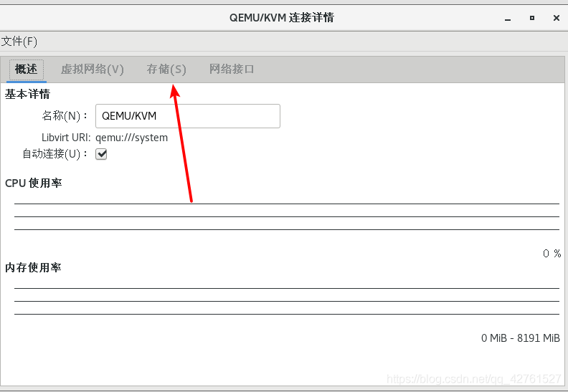Open the 文件(F) menu
This screenshot has width=568, height=392.
pos(19,42)
